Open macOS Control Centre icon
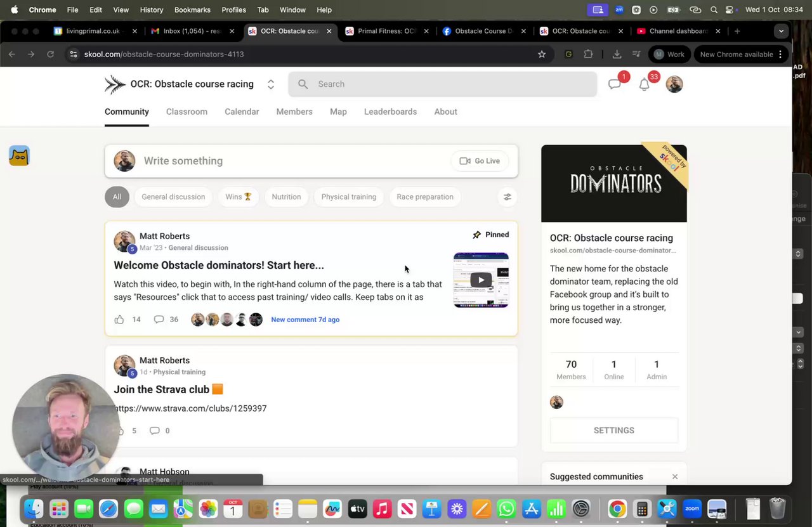The width and height of the screenshot is (812, 527). click(x=730, y=10)
